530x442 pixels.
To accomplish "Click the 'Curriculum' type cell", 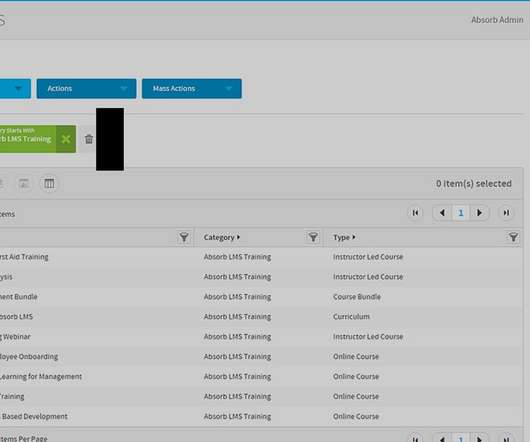I will coord(352,317).
